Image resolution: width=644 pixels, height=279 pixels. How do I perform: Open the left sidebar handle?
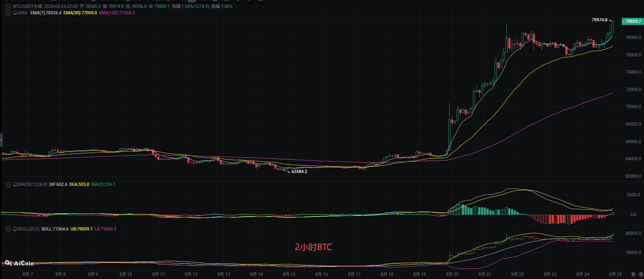click(1, 140)
